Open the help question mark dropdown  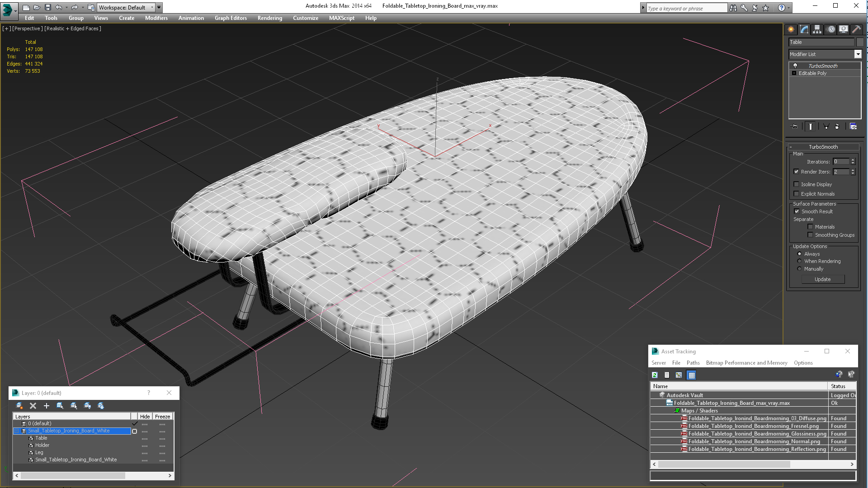(789, 8)
